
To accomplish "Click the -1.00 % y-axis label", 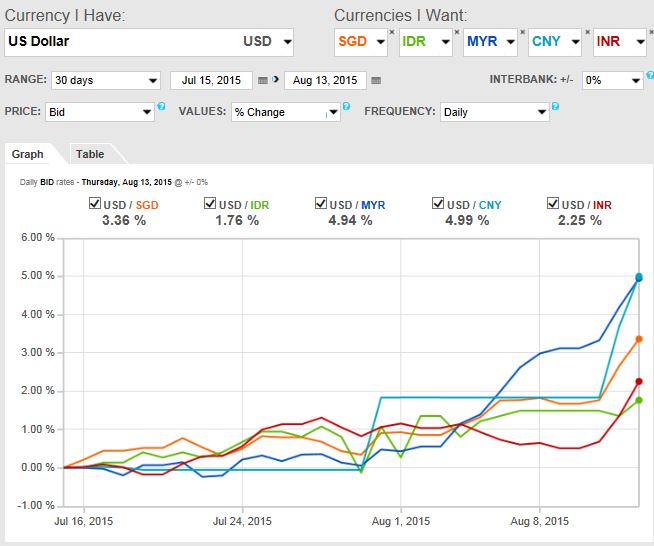I will click(36, 506).
